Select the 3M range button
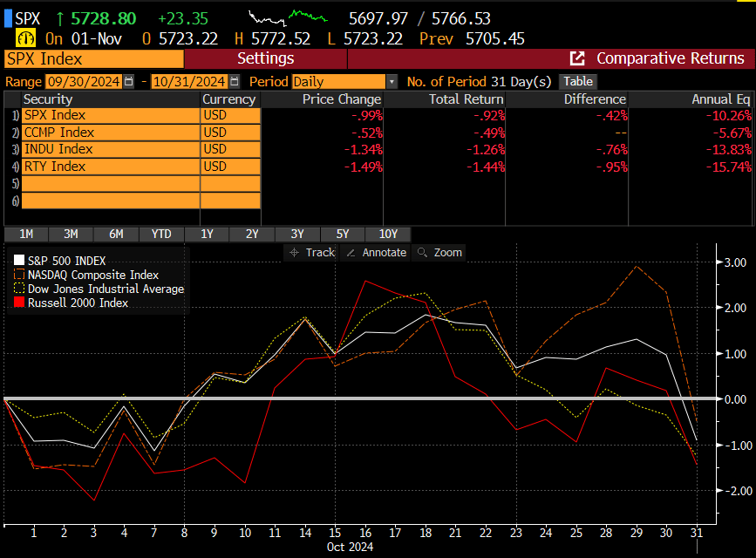Image resolution: width=756 pixels, height=558 pixels. (71, 234)
